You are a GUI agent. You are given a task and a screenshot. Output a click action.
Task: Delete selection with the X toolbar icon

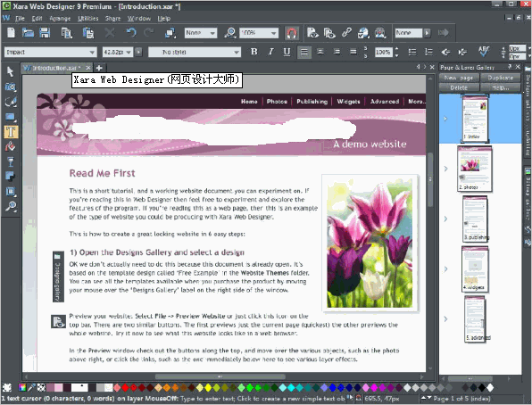pos(110,33)
